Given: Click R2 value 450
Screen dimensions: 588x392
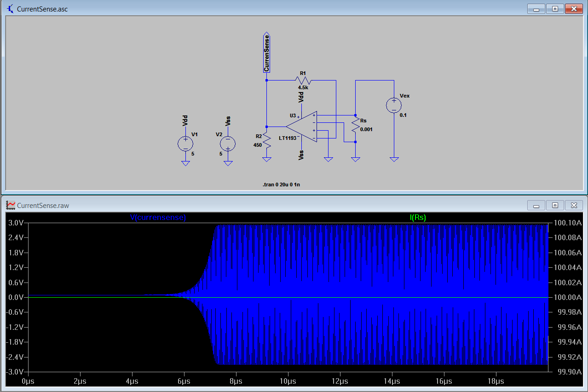Looking at the screenshot, I should 257,145.
